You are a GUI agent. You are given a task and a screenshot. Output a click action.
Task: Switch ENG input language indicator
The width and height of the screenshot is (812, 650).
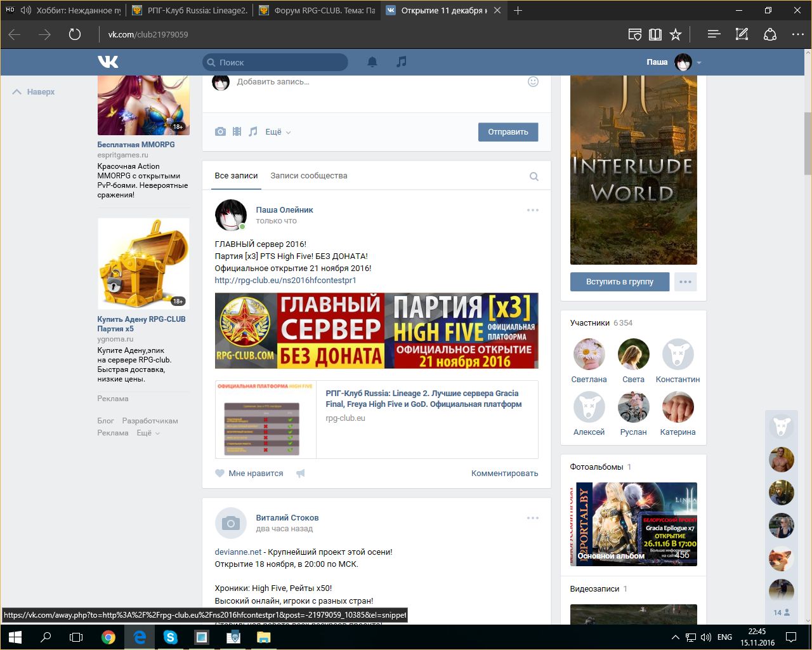(x=724, y=637)
